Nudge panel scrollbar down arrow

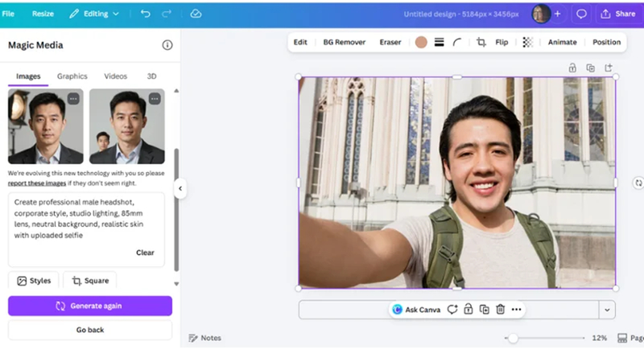[x=176, y=284]
